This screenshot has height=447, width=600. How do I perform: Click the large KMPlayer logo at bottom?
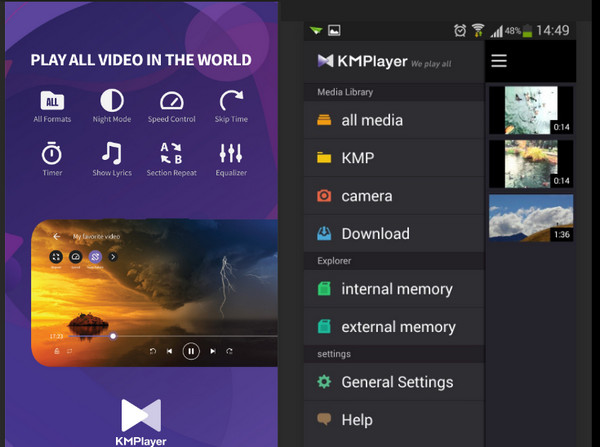pyautogui.click(x=141, y=422)
